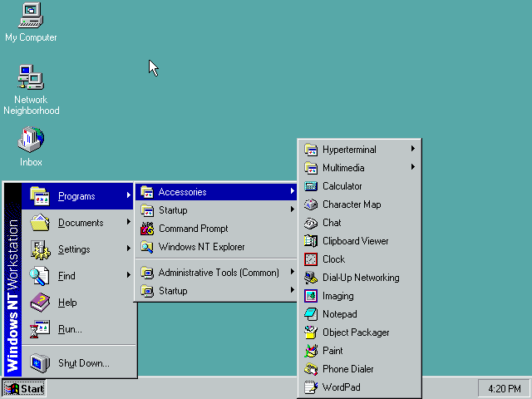The height and width of the screenshot is (399, 532).
Task: Expand the Accessories submenu arrow
Action: pyautogui.click(x=292, y=191)
